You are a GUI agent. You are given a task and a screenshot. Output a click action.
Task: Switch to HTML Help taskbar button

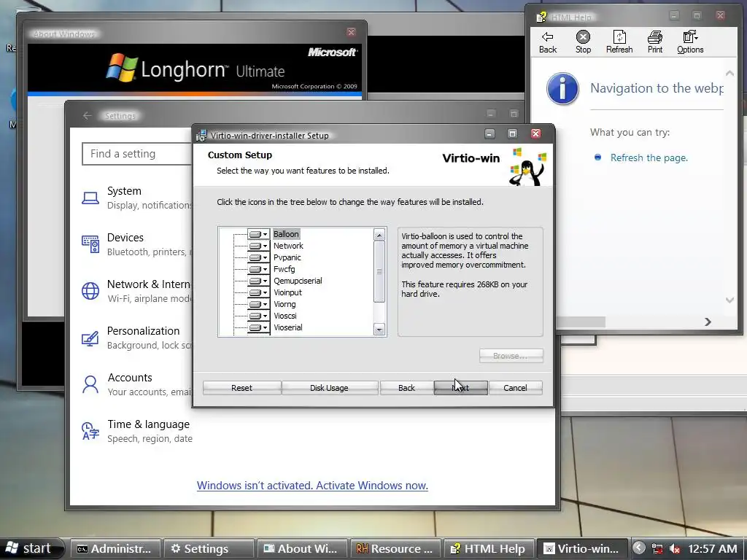(488, 548)
